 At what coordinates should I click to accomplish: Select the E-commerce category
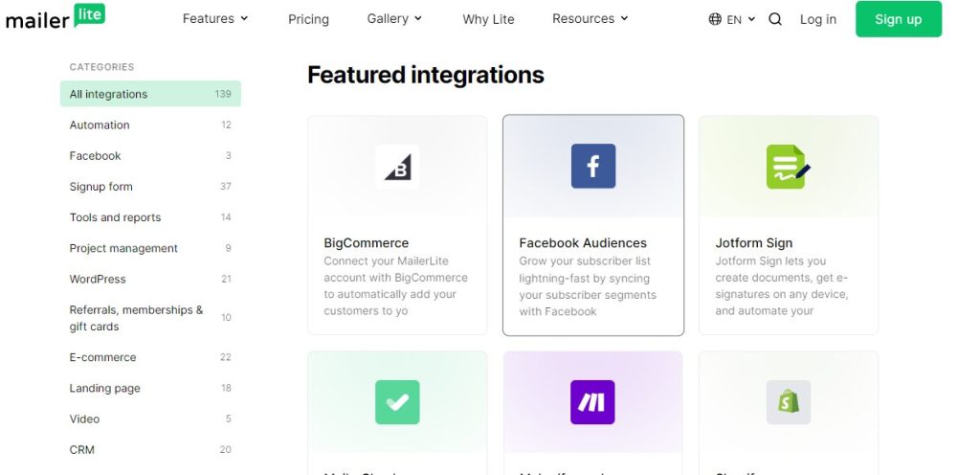[x=150, y=357]
